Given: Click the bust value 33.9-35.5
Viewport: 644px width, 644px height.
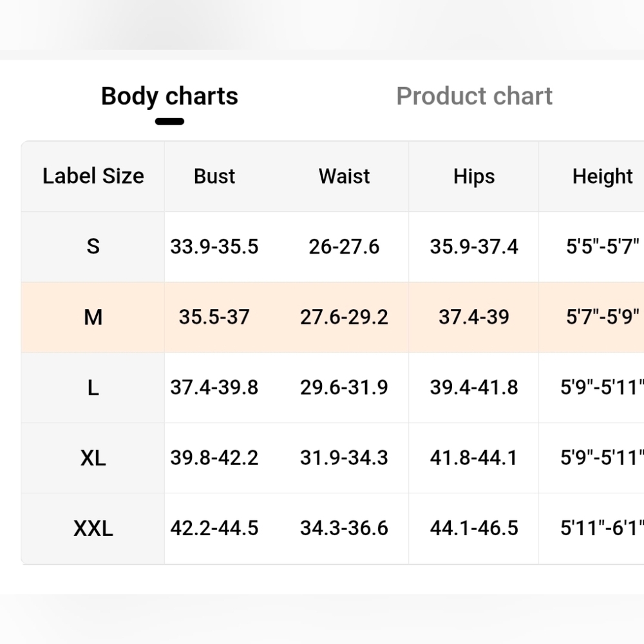Looking at the screenshot, I should coord(214,247).
